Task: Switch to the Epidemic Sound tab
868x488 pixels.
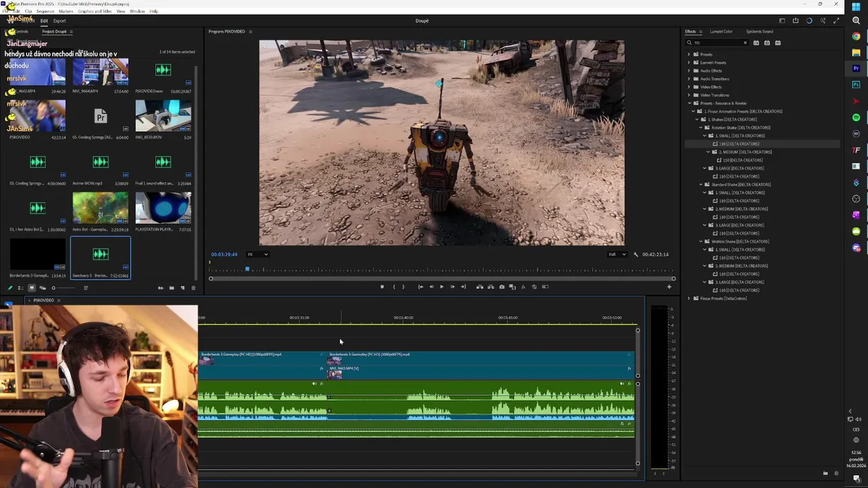Action: click(759, 31)
